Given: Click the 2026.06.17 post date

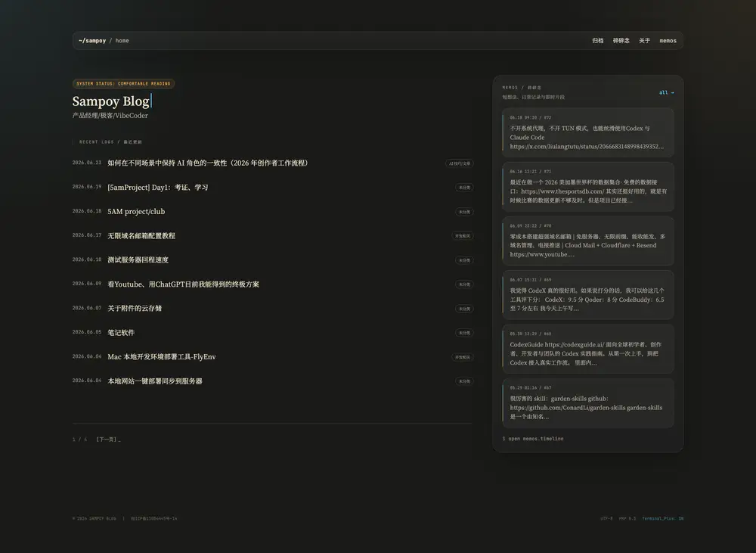Looking at the screenshot, I should (x=87, y=235).
